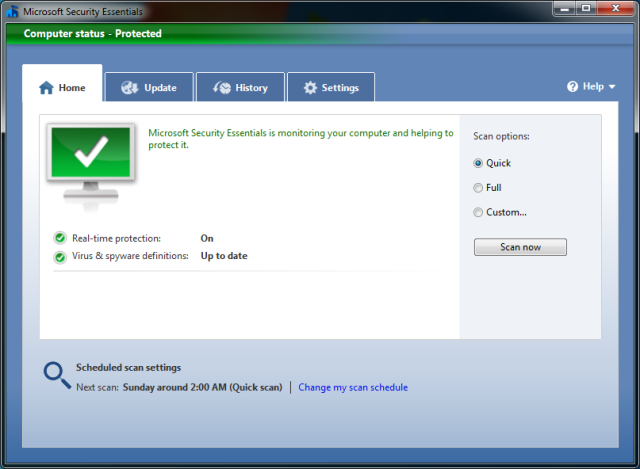Expand the Help dropdown arrow
The height and width of the screenshot is (469, 640).
point(612,87)
